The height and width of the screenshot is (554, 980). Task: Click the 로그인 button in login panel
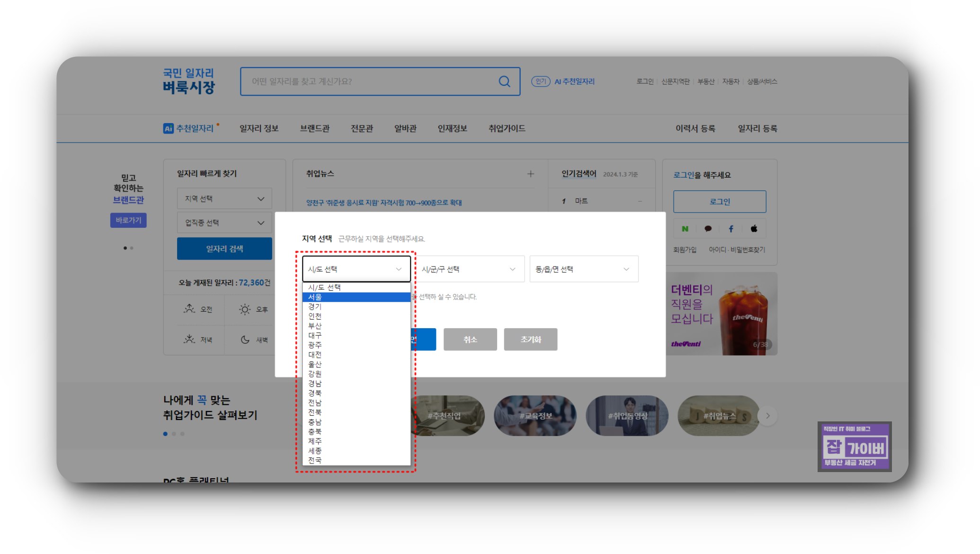[719, 202]
